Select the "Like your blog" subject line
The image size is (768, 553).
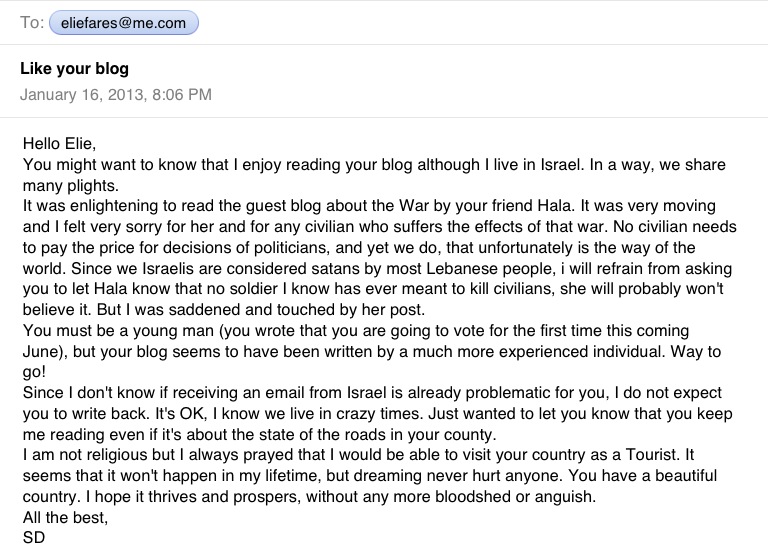tap(74, 69)
